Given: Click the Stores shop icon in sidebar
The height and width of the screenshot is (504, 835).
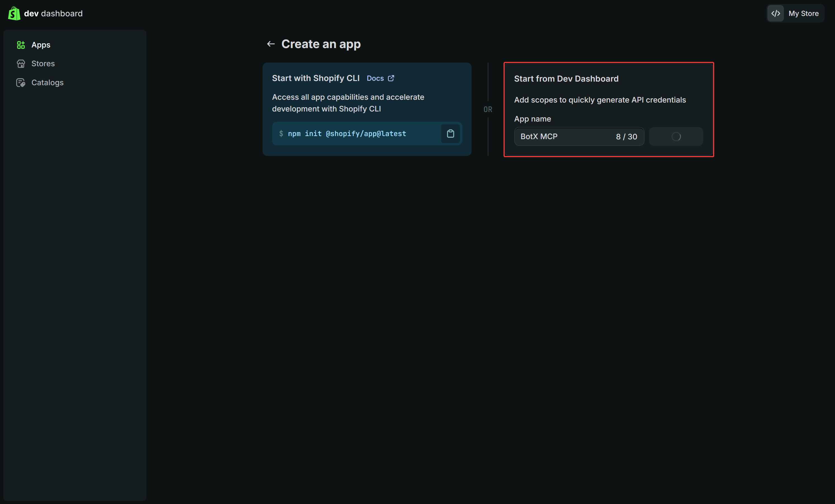Looking at the screenshot, I should tap(21, 64).
